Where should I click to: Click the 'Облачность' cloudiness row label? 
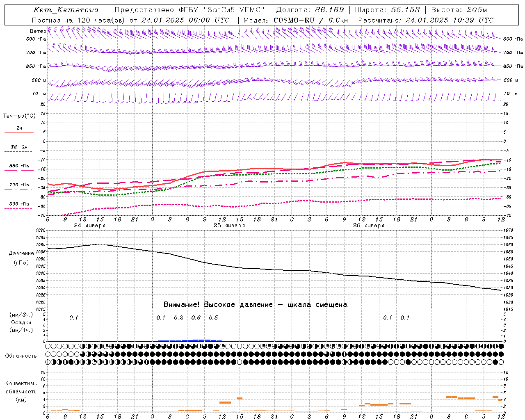21,356
